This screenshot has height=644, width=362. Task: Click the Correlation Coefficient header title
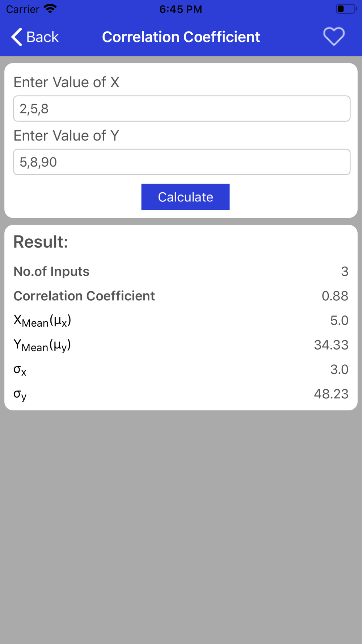coord(181,37)
